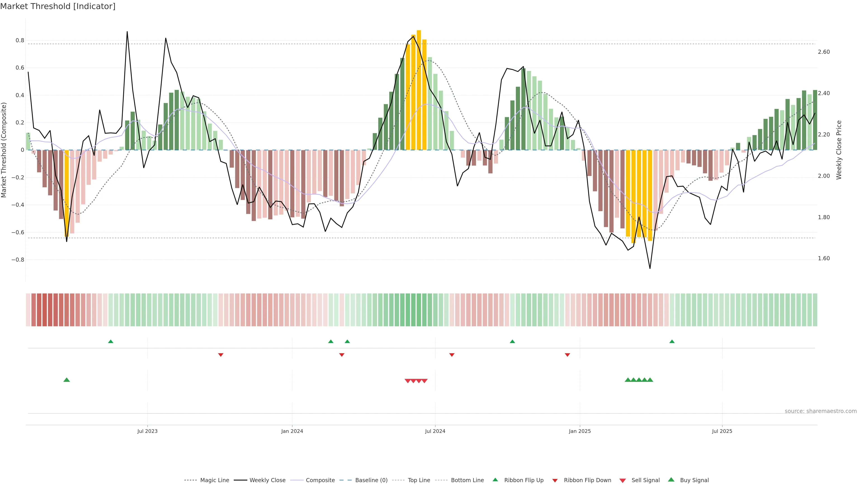This screenshot has height=488, width=868.
Task: Click the leftmost red Sell Signal triangle
Action: [x=408, y=381]
